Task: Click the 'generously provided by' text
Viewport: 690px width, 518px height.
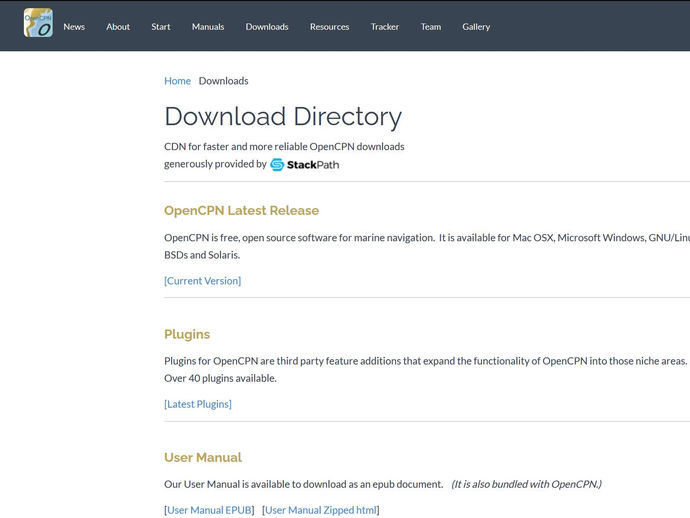Action: pyautogui.click(x=215, y=164)
